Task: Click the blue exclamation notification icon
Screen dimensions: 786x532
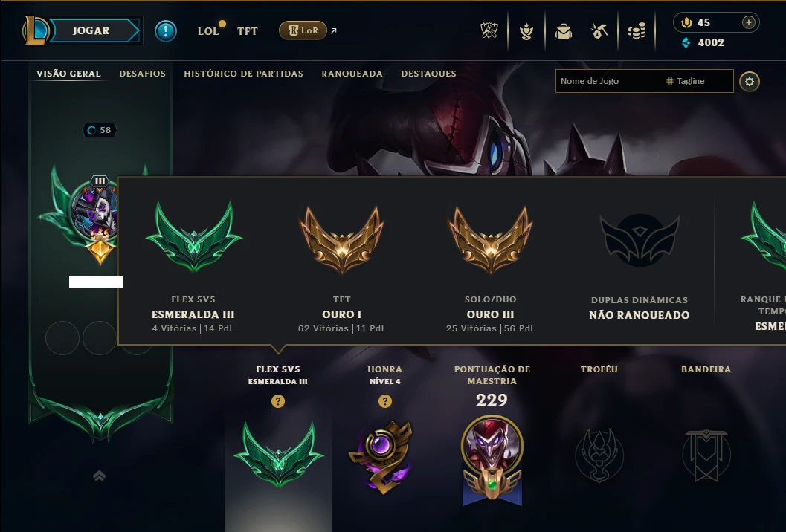Action: [x=165, y=31]
